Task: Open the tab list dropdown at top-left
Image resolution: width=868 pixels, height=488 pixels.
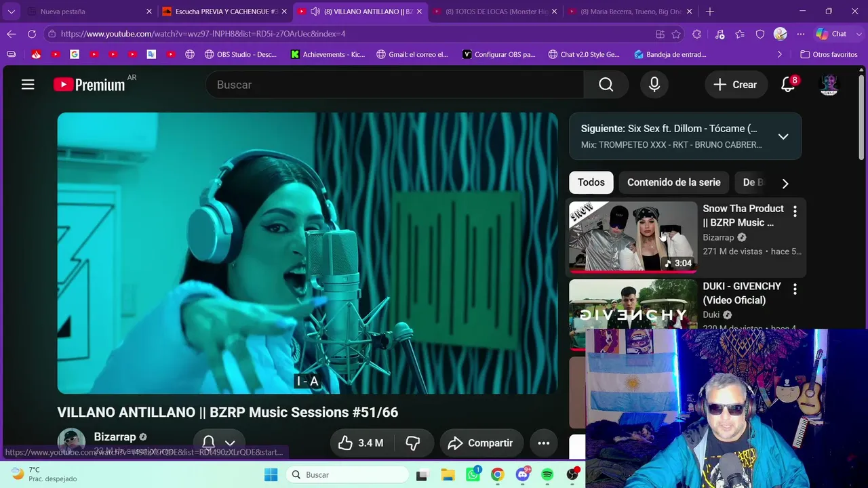Action: click(12, 12)
